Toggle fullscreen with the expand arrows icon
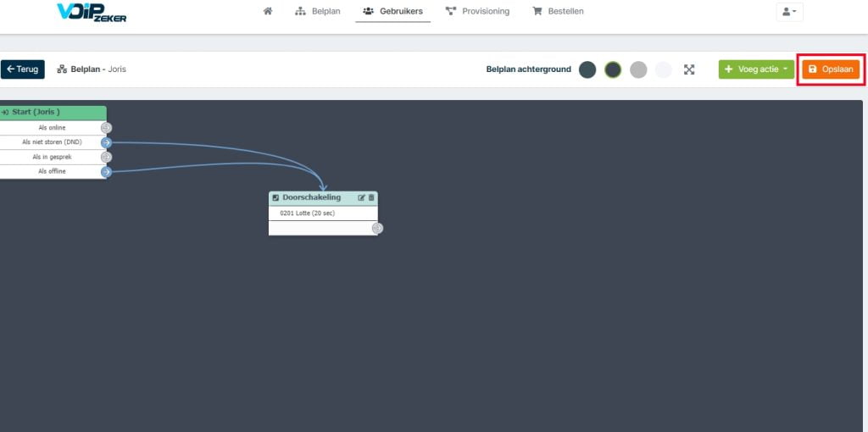868x432 pixels. coord(689,69)
